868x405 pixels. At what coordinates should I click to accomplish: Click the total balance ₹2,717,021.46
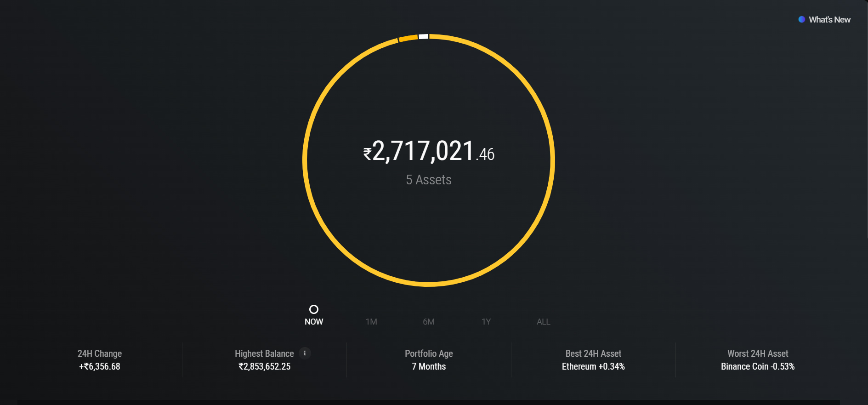click(429, 151)
